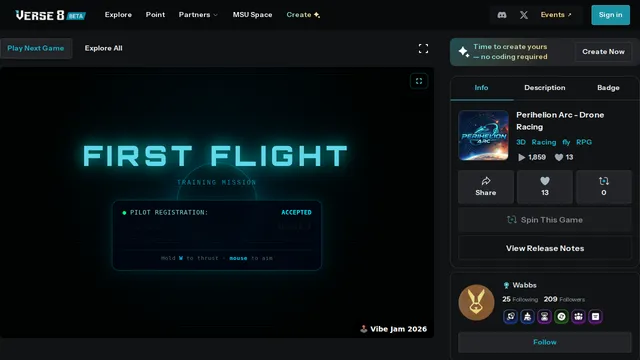Click the third badge icon under Wabbs
640x360 pixels.
click(544, 316)
